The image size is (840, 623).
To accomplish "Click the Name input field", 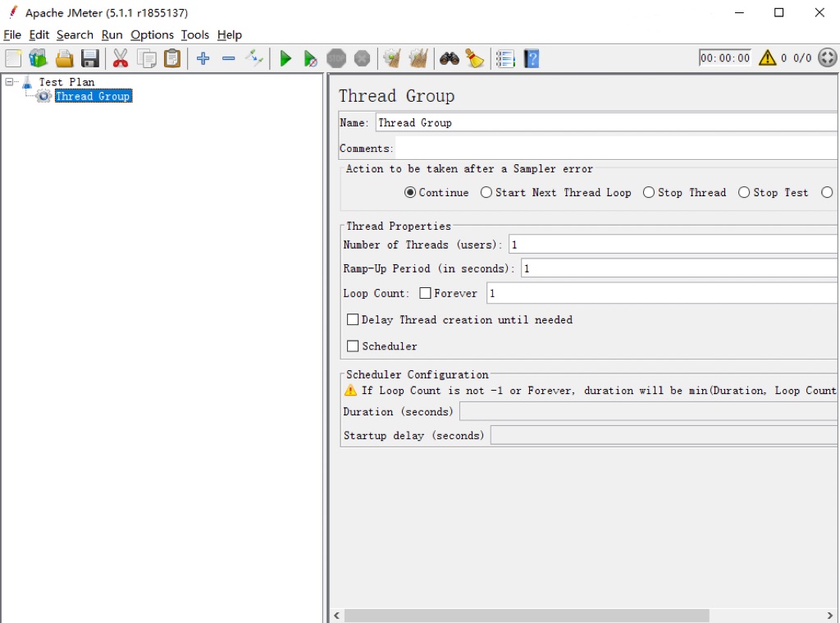I will [x=608, y=123].
